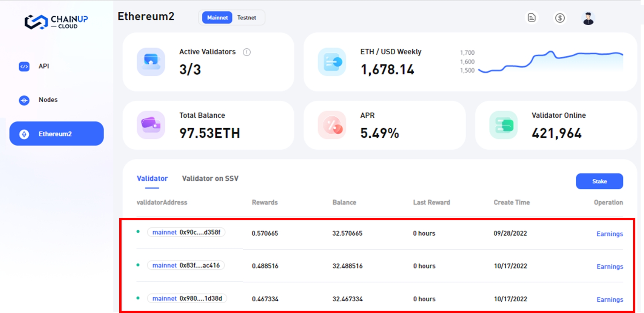Click the dollar sign billing icon
Image resolution: width=644 pixels, height=313 pixels.
[x=560, y=18]
